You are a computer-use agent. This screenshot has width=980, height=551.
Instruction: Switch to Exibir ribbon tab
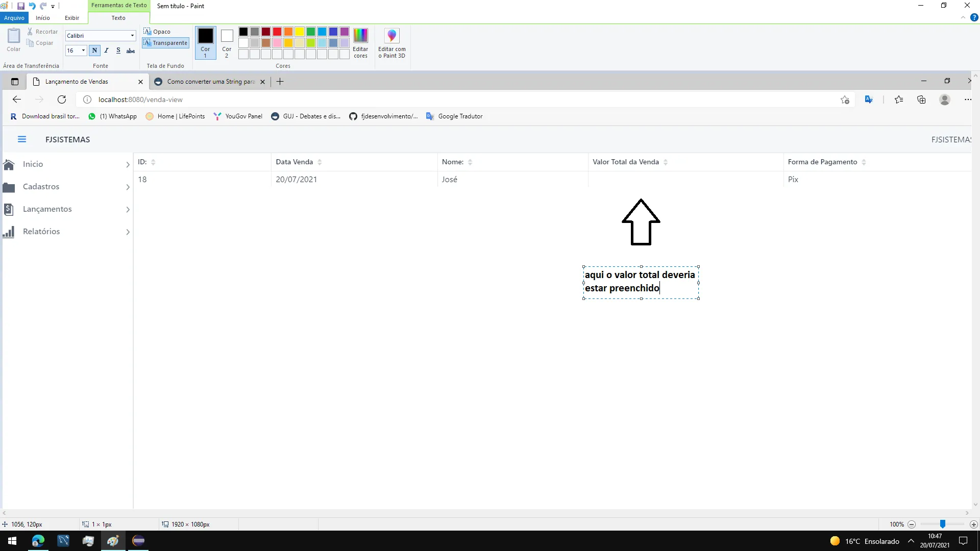pyautogui.click(x=72, y=18)
